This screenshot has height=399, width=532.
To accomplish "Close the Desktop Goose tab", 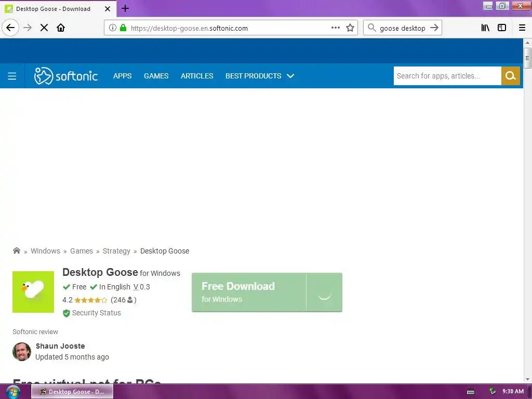I will point(107,9).
